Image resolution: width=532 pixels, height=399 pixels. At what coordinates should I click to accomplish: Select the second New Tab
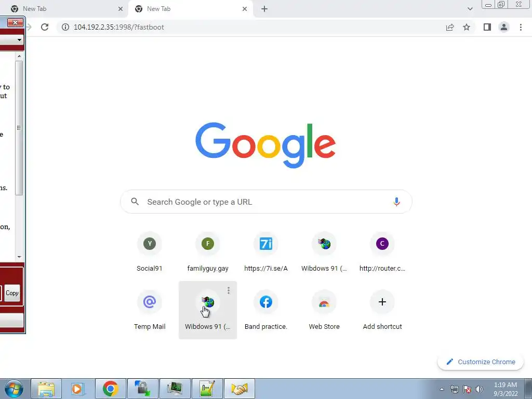point(190,9)
